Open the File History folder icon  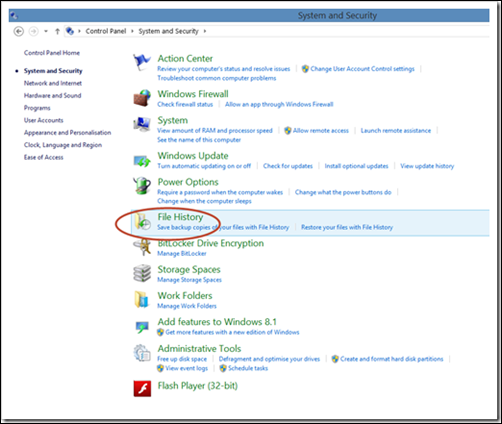143,221
